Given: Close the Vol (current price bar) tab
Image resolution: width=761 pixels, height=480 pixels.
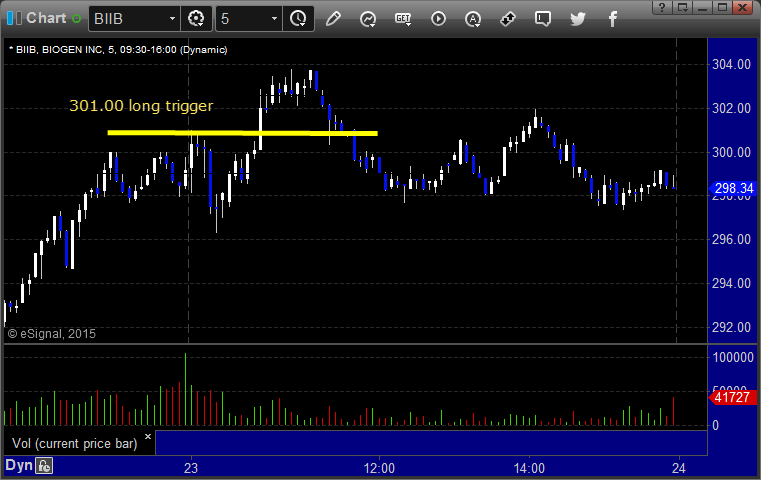Looking at the screenshot, I should tap(148, 436).
